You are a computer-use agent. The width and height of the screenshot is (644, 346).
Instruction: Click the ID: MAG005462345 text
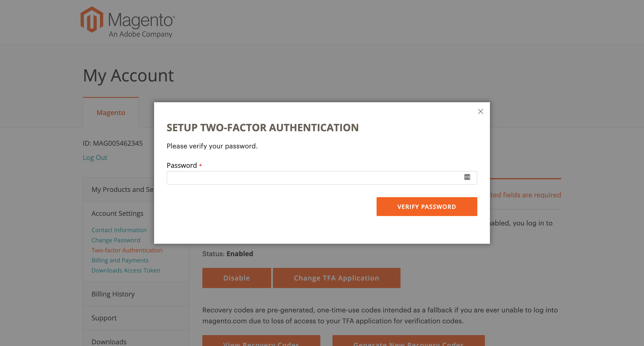point(113,143)
